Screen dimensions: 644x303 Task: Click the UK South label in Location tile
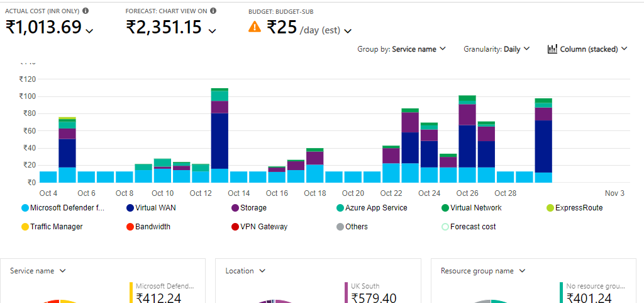click(365, 286)
